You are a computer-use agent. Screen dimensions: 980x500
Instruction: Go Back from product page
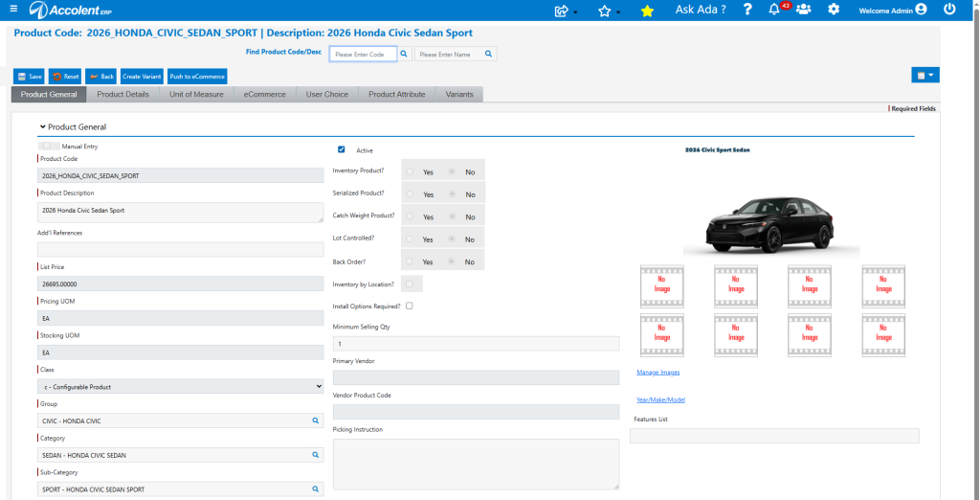click(x=101, y=77)
